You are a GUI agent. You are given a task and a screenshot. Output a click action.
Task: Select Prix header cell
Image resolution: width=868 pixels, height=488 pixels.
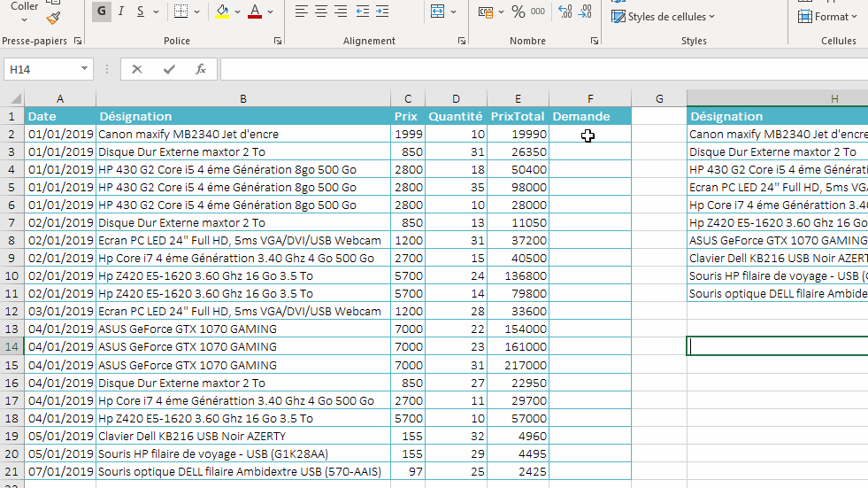pyautogui.click(x=408, y=116)
